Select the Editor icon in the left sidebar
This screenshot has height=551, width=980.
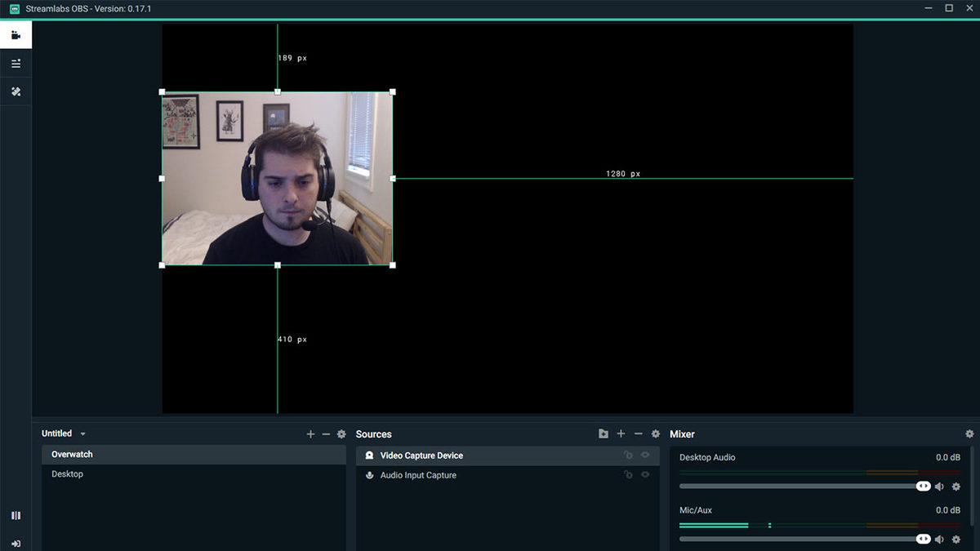point(16,34)
